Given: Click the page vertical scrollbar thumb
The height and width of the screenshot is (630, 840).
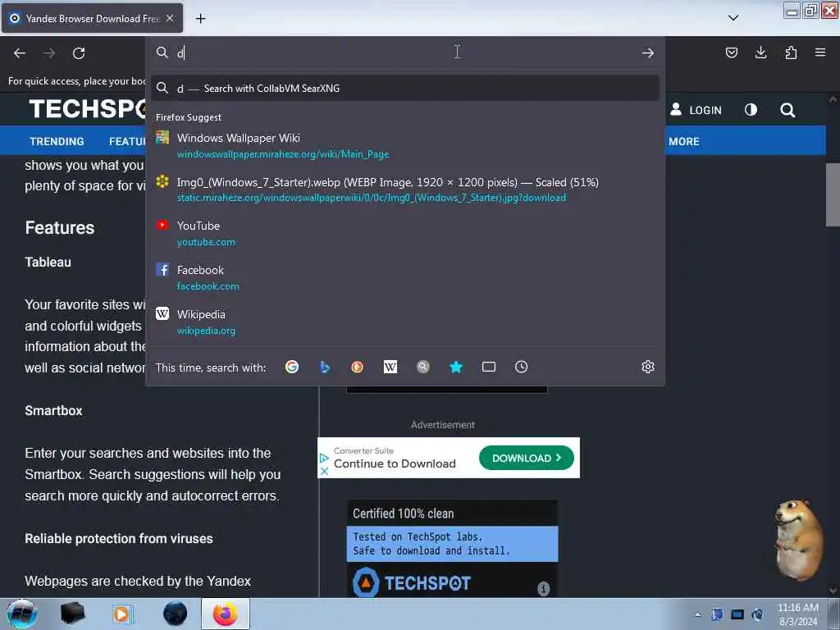Looking at the screenshot, I should (x=833, y=194).
